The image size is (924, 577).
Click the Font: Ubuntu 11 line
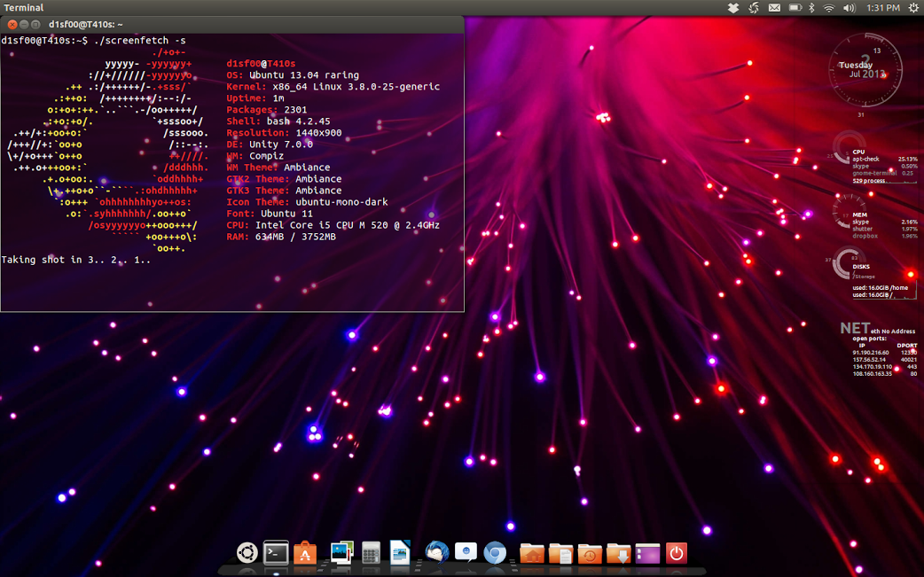[x=270, y=213]
